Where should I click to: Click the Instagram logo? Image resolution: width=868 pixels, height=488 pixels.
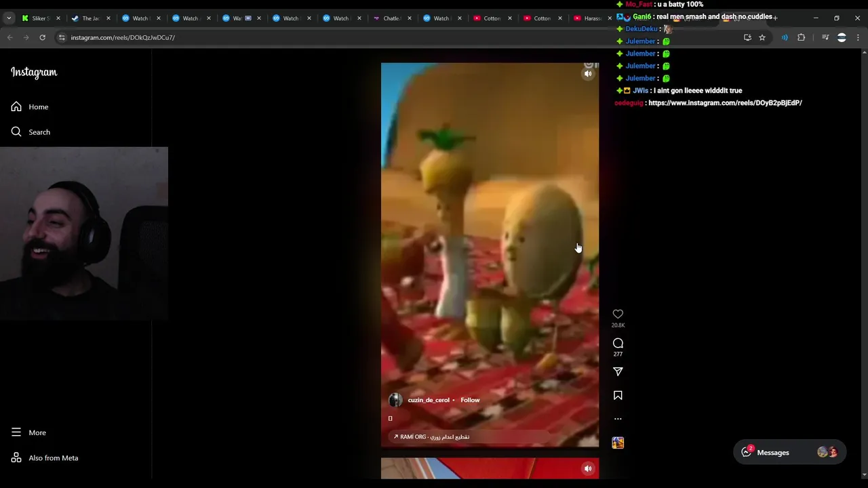pos(34,73)
